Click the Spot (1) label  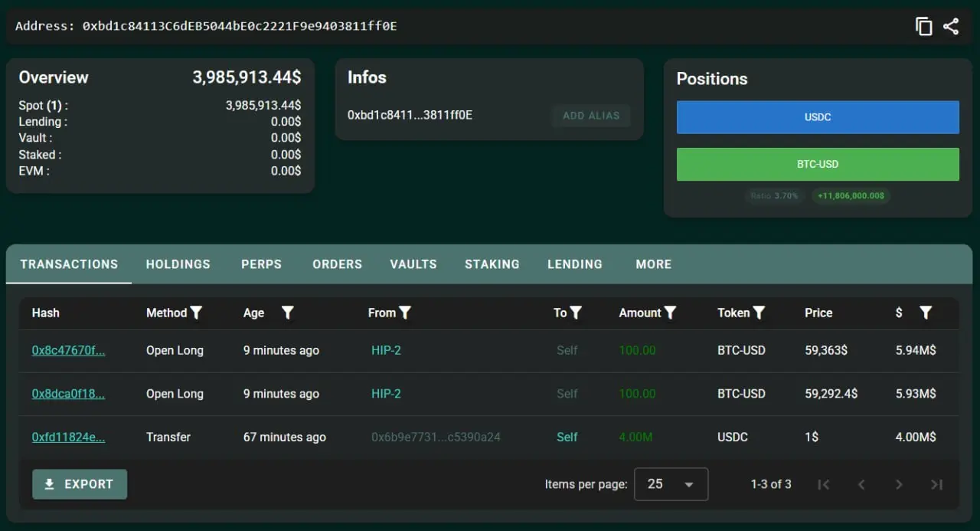43,106
